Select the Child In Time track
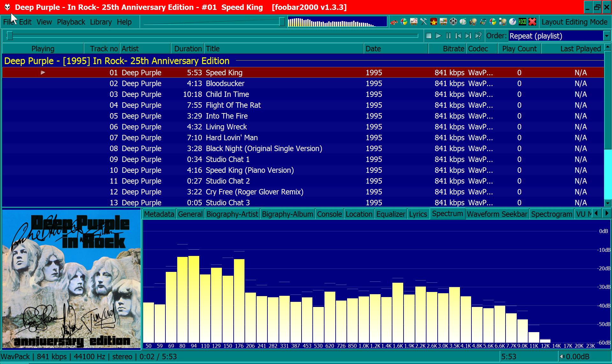This screenshot has height=364, width=612. point(227,94)
